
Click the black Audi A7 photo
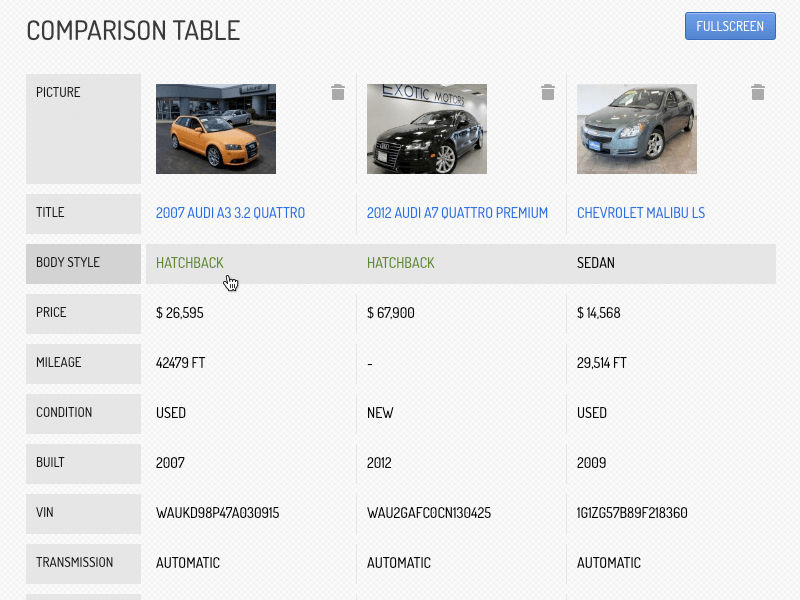pos(427,129)
